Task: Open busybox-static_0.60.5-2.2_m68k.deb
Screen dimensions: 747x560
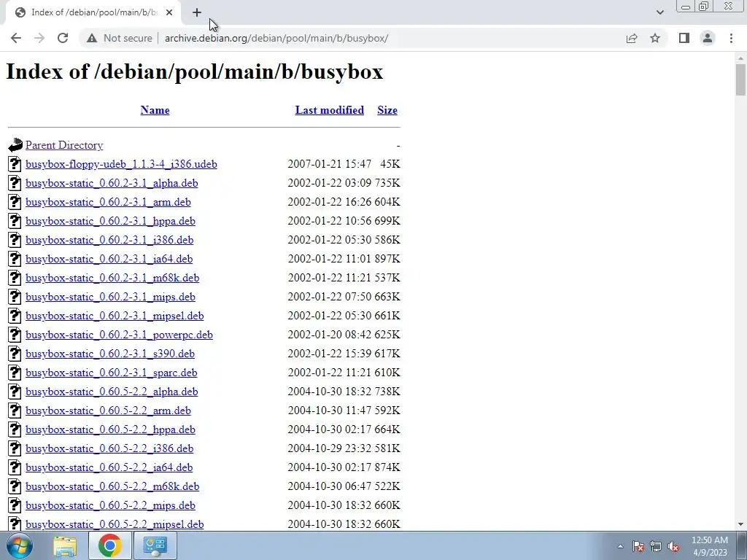Action: [112, 486]
